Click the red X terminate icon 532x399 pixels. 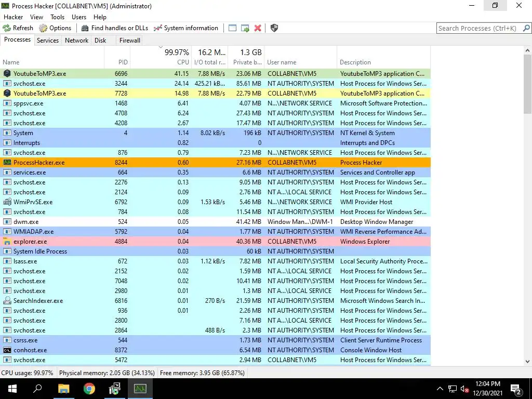click(x=258, y=28)
